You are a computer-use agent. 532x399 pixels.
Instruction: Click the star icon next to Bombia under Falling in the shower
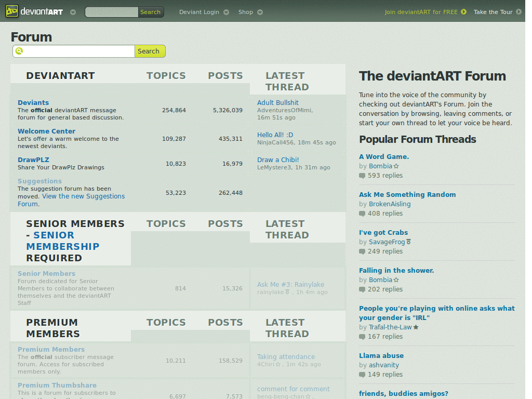coord(396,280)
